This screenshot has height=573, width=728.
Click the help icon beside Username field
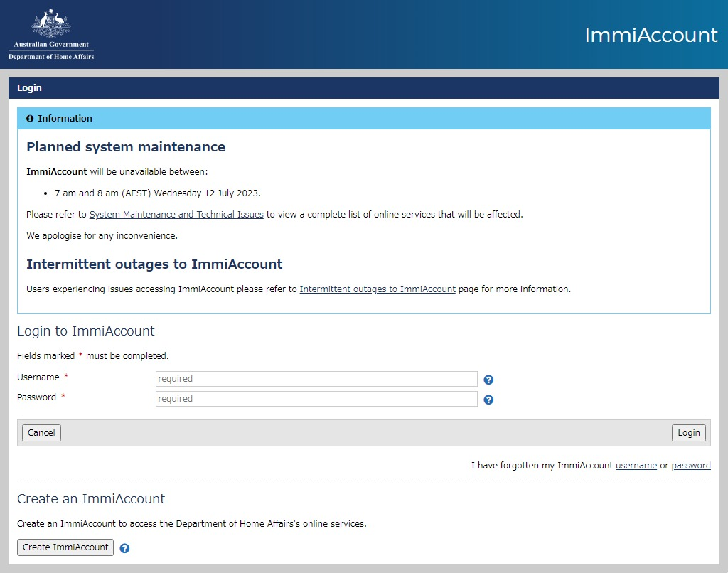pyautogui.click(x=488, y=380)
